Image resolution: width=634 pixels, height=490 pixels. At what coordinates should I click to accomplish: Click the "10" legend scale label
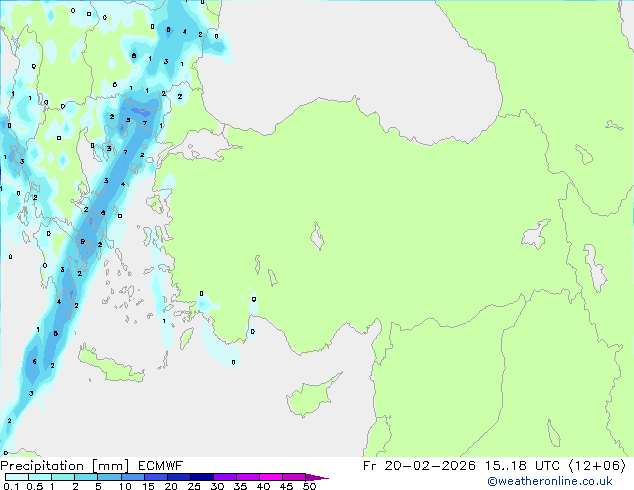[125, 486]
